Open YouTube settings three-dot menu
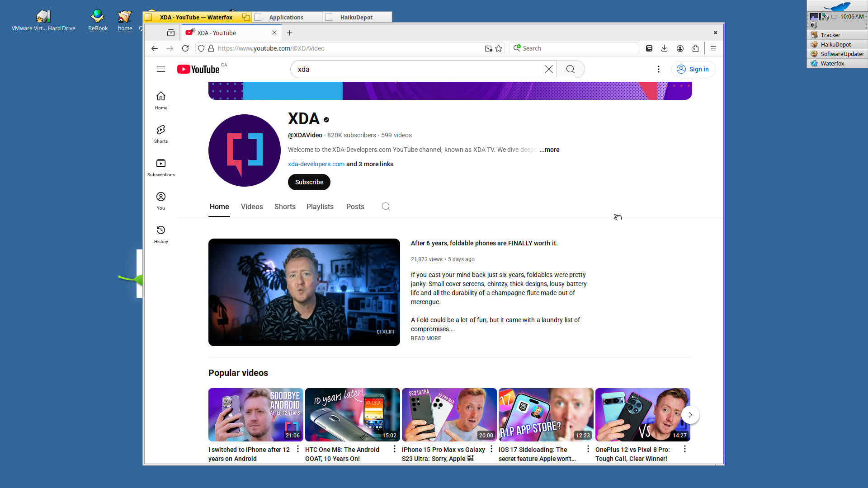This screenshot has width=868, height=488. click(x=659, y=69)
